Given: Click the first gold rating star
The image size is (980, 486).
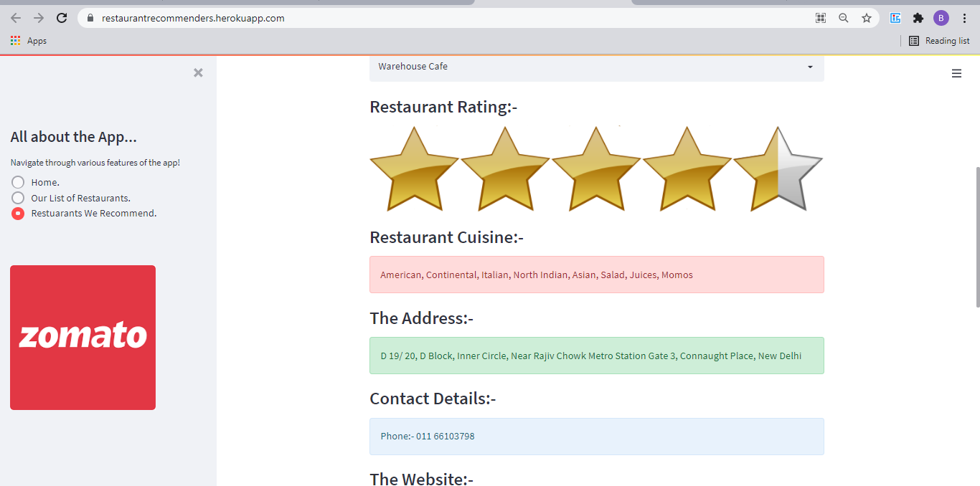Looking at the screenshot, I should click(414, 169).
